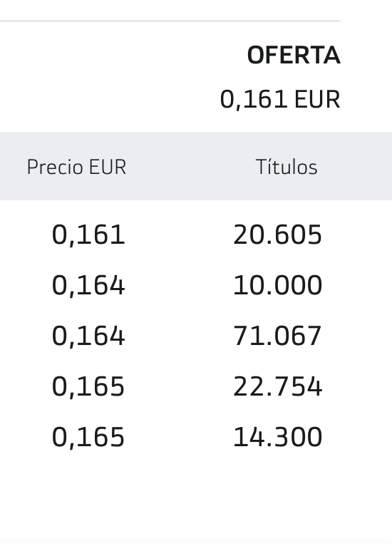Click the Precio EUR column header
Screen dimensions: 392x551
(76, 167)
